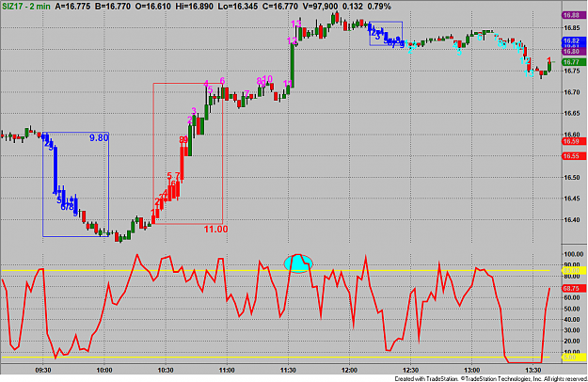Click the 11:30 time axis label
The image size is (588, 382).
coord(288,371)
